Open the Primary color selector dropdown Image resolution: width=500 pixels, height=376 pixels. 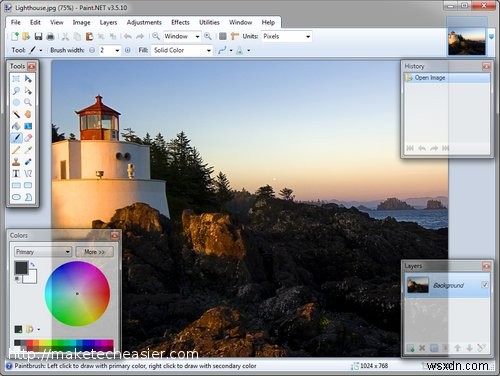click(43, 252)
